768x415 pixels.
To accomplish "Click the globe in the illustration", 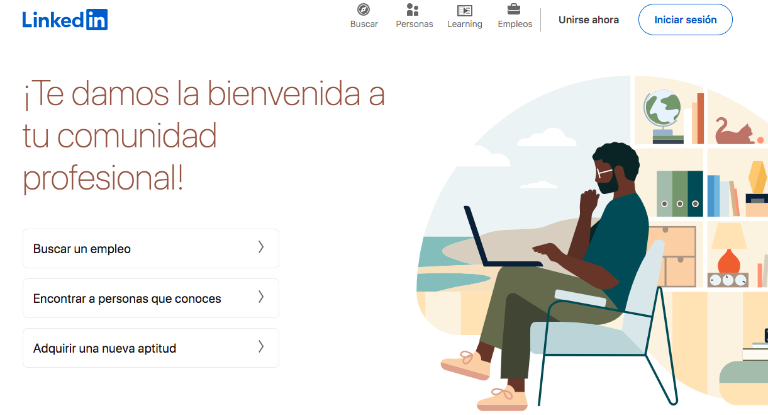I will click(x=663, y=116).
